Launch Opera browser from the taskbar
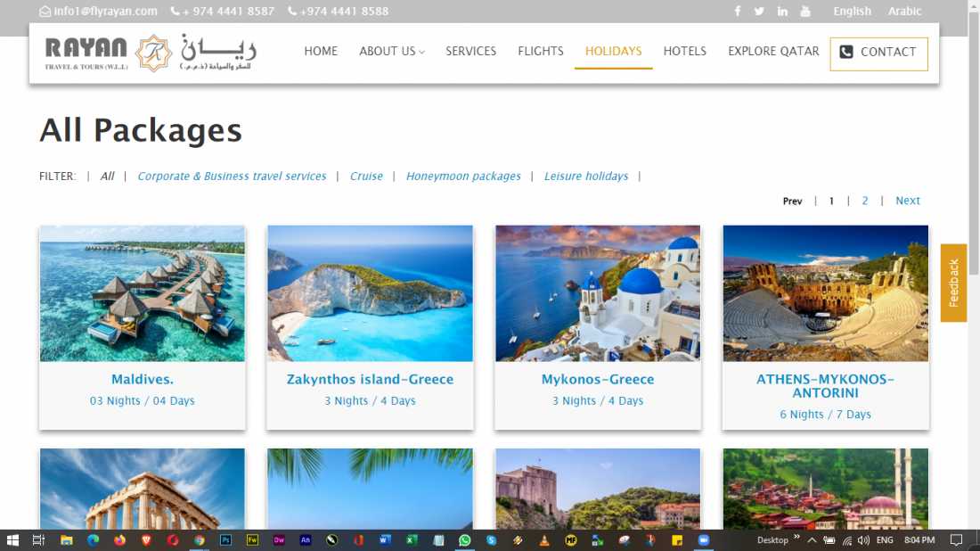This screenshot has height=551, width=980. [x=173, y=540]
